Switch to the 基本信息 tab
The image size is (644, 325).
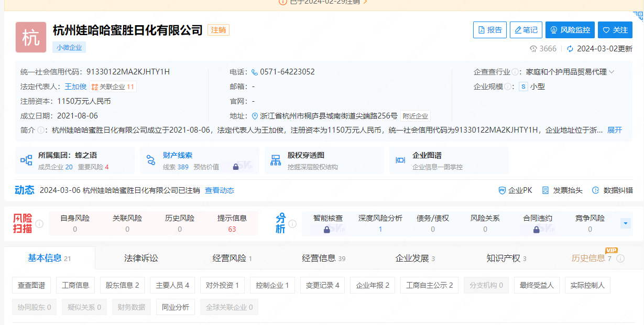pyautogui.click(x=49, y=258)
